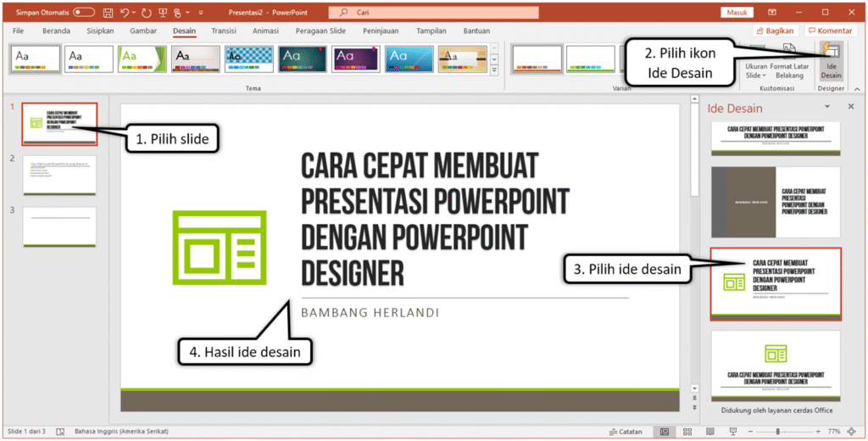The height and width of the screenshot is (441, 868).
Task: Click 77% zoom level
Action: pyautogui.click(x=834, y=431)
